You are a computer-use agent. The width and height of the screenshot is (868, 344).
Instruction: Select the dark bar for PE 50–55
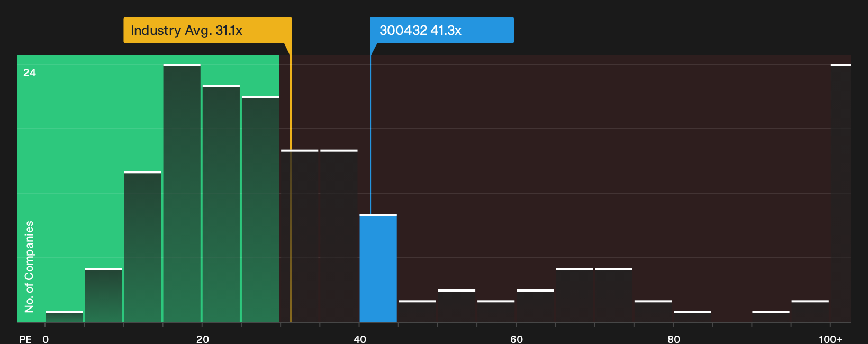(457, 306)
